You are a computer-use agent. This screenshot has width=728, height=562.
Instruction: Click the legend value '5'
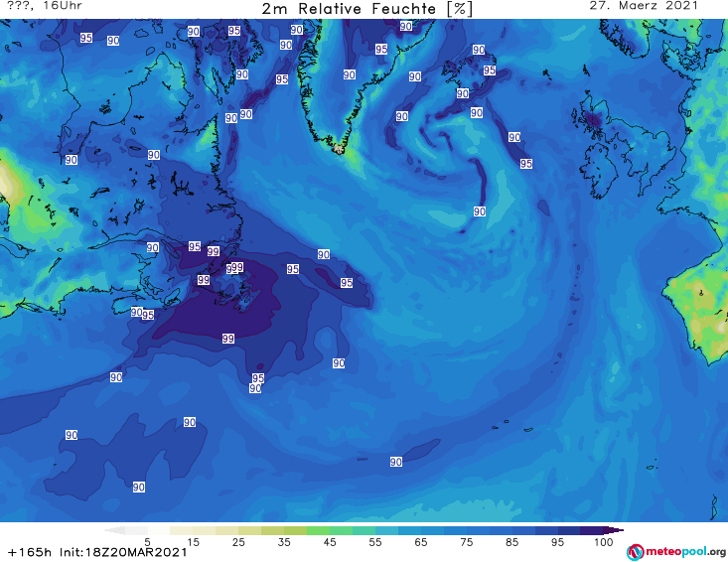(147, 541)
